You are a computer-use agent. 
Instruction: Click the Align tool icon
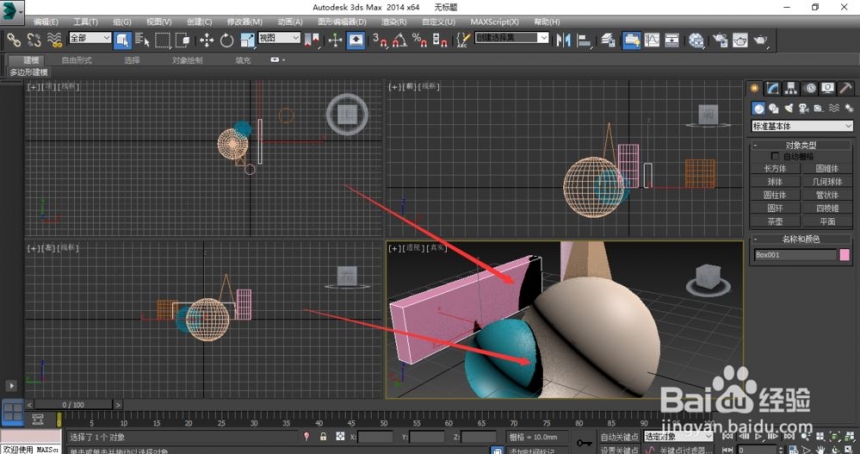(x=585, y=40)
